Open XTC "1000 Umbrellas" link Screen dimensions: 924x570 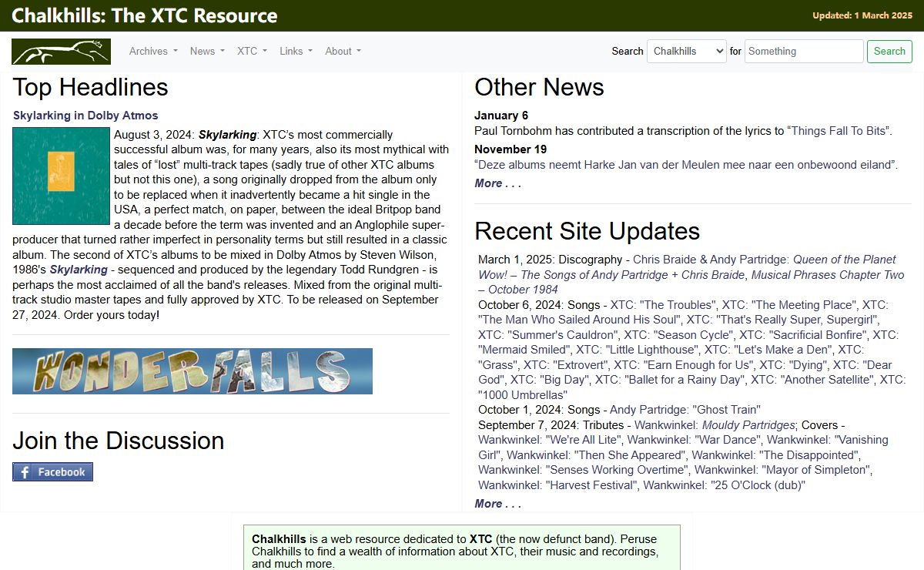point(692,387)
